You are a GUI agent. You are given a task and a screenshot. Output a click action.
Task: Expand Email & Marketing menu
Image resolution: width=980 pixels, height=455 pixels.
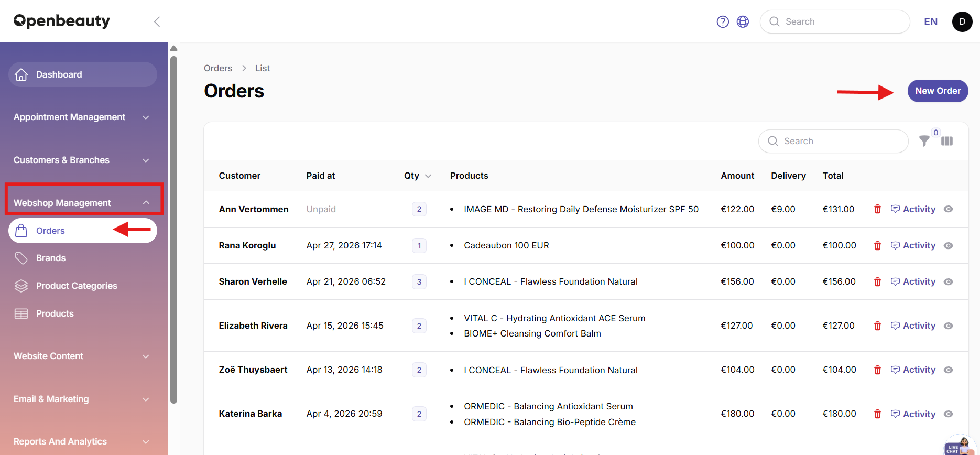82,399
